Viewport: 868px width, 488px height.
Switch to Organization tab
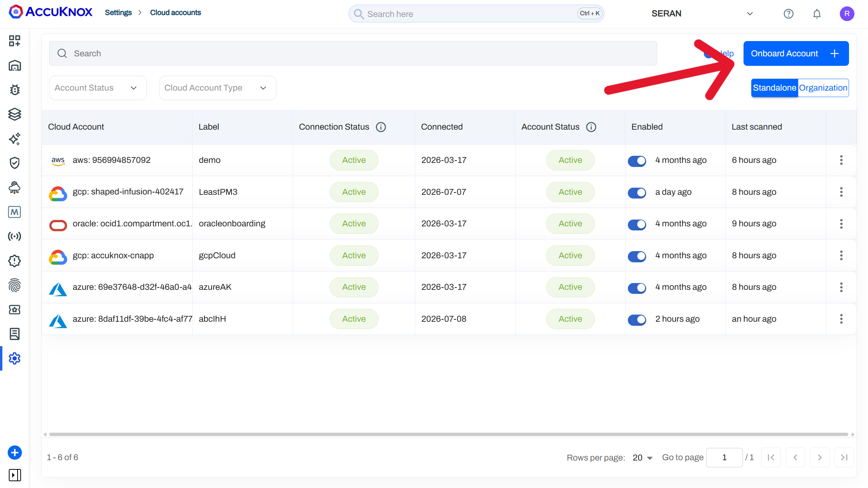823,88
